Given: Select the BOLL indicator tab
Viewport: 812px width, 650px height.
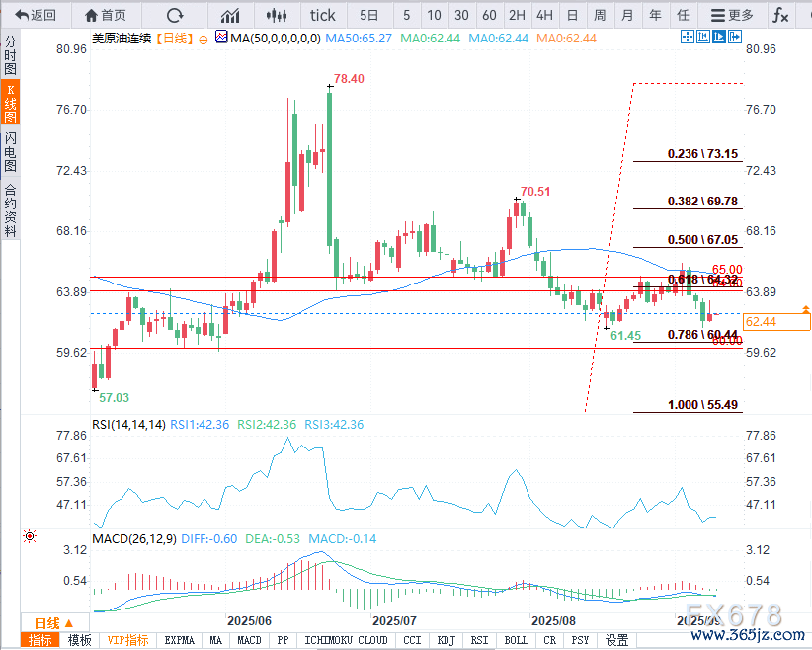Looking at the screenshot, I should coord(516,640).
